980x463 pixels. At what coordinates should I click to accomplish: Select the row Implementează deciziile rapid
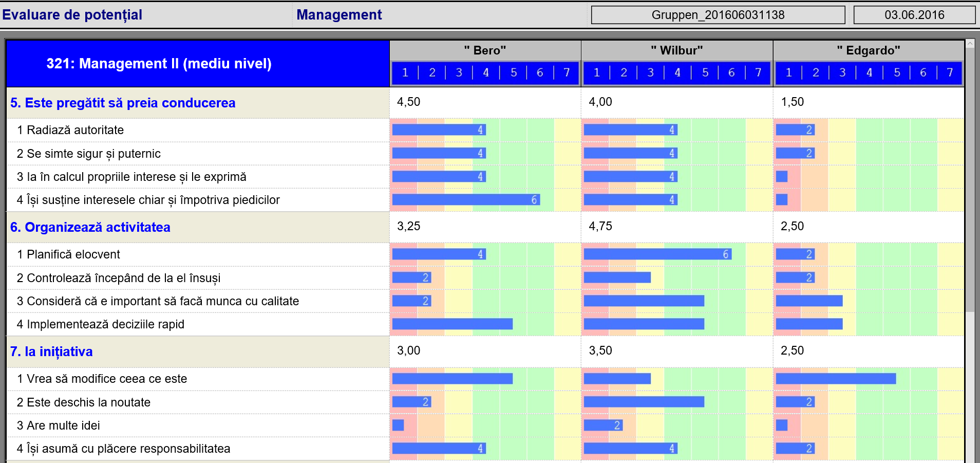(x=105, y=324)
